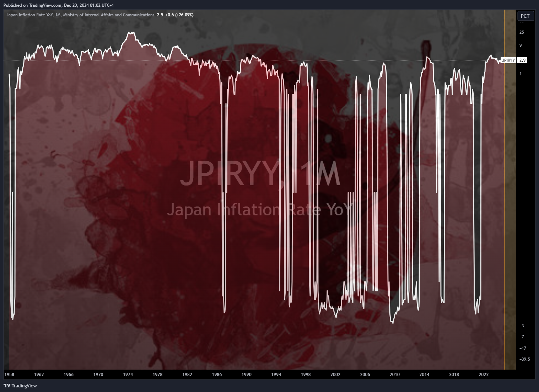Click the 1982 year label on time axis
Image resolution: width=539 pixels, height=392 pixels.
coord(187,374)
